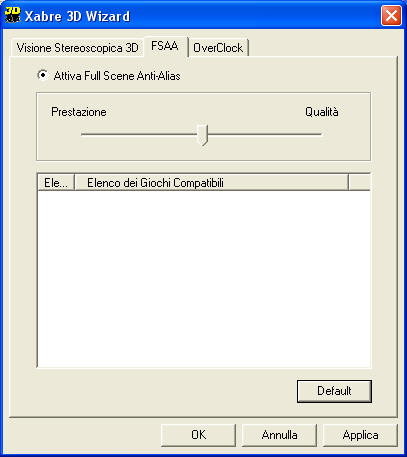Click the slider track toward Qualità

pos(265,135)
